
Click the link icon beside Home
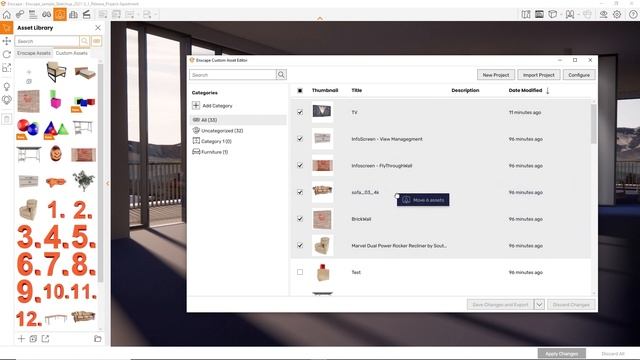pos(20,15)
